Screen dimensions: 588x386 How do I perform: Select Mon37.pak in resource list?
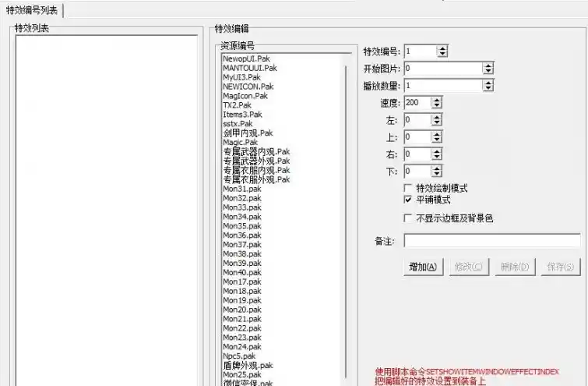(242, 244)
